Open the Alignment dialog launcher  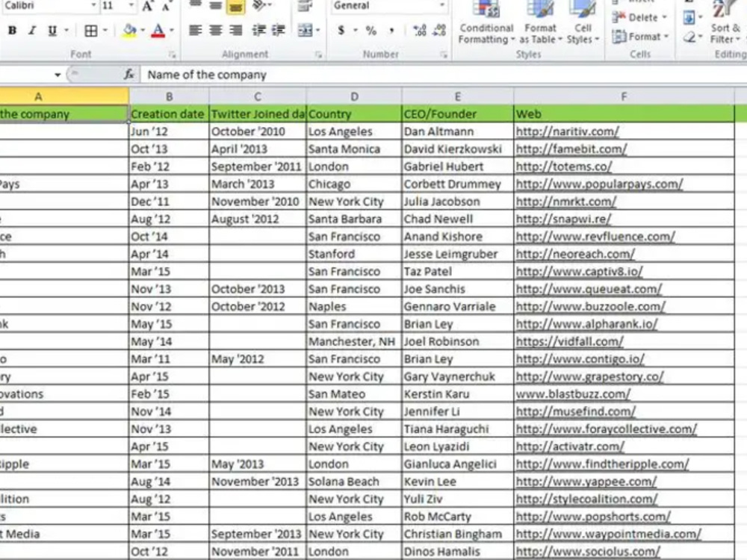click(318, 55)
